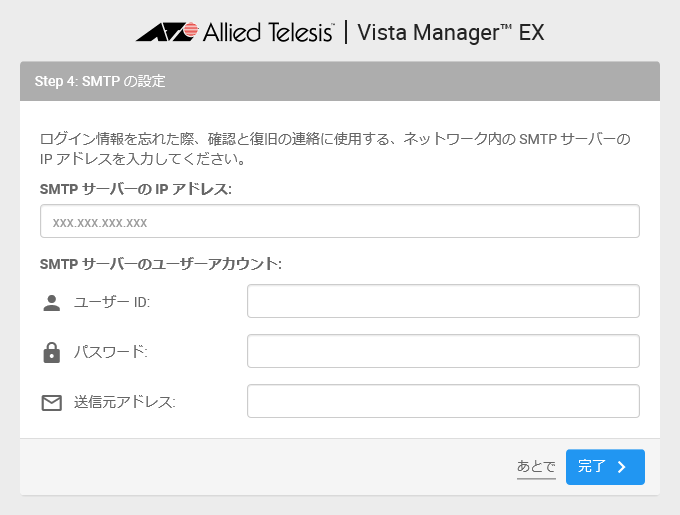680x515 pixels.
Task: Click the 送信元アドレス label text
Action: pos(124,402)
